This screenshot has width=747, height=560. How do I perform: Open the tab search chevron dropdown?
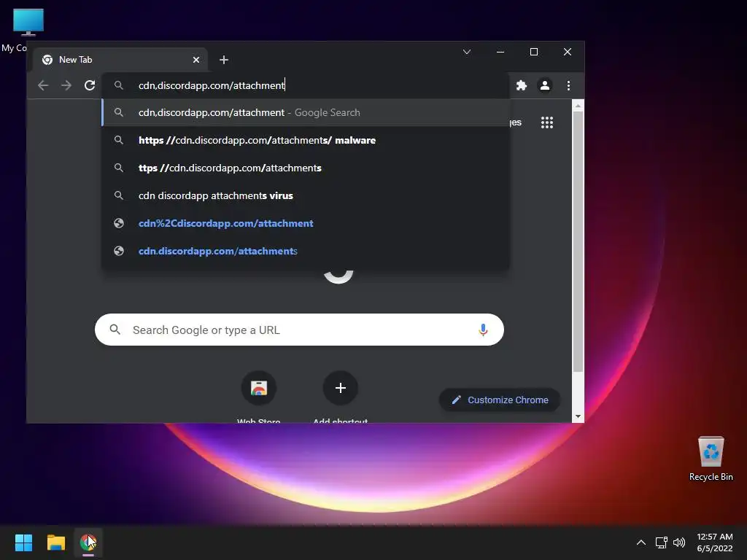(x=467, y=52)
